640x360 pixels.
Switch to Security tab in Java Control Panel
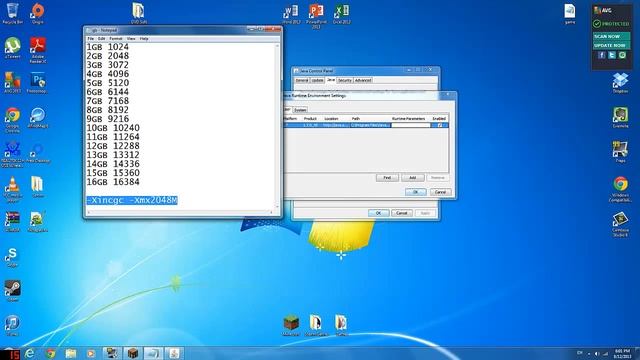(344, 80)
